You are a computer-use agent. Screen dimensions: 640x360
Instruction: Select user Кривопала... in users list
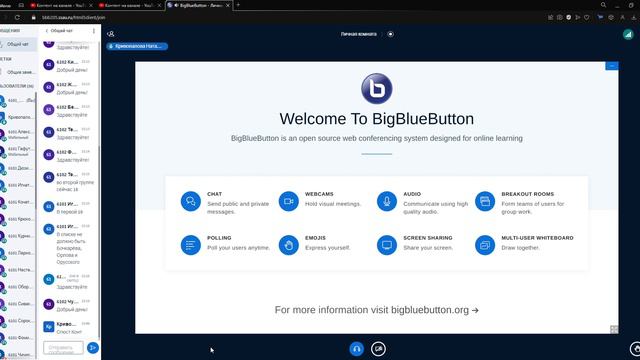[17, 117]
